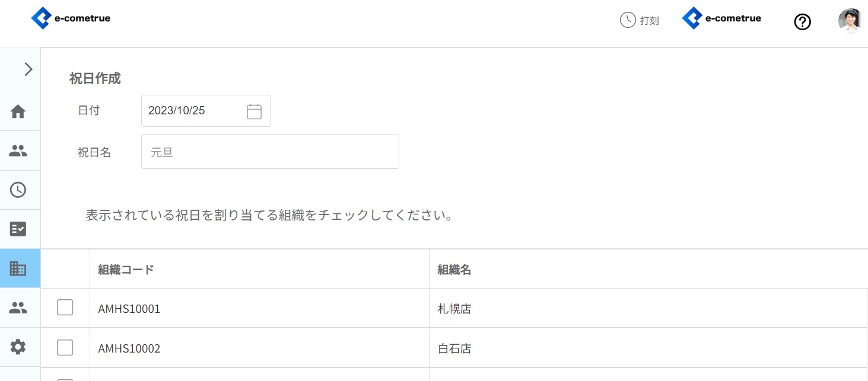
Task: Click the 組織コード column header
Action: click(126, 270)
